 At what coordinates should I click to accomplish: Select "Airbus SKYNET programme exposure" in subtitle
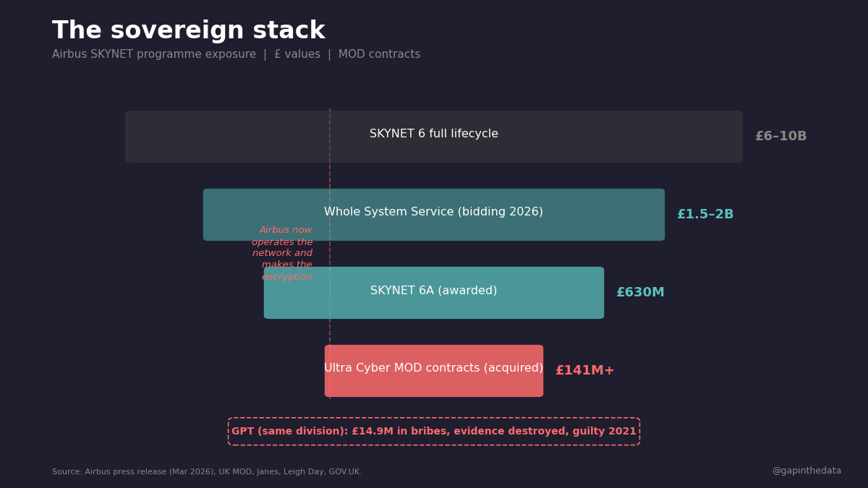(x=154, y=55)
